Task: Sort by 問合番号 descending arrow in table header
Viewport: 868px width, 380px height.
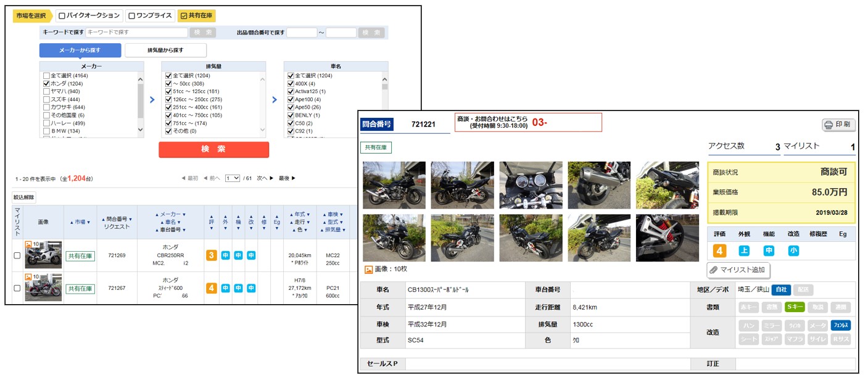Action: (130, 219)
